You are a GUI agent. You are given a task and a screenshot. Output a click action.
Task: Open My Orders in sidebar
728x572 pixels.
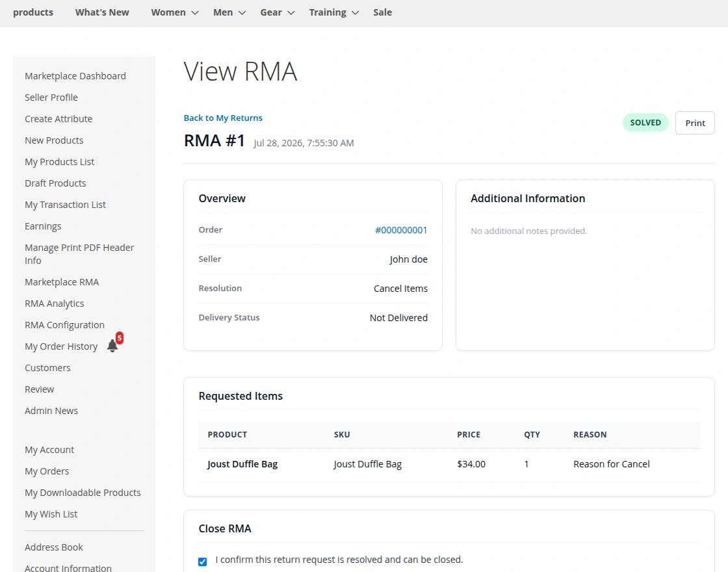[47, 471]
